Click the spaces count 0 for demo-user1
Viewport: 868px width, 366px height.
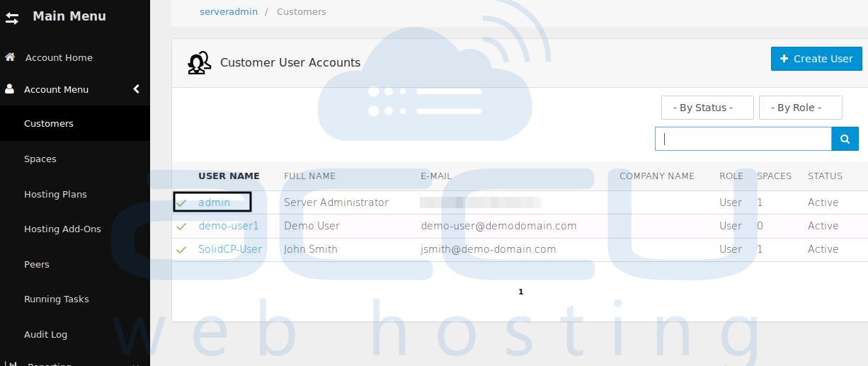[760, 226]
